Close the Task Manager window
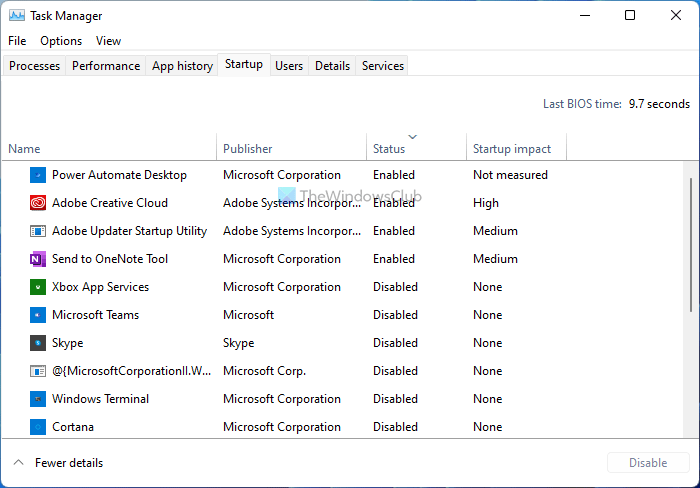 [676, 16]
